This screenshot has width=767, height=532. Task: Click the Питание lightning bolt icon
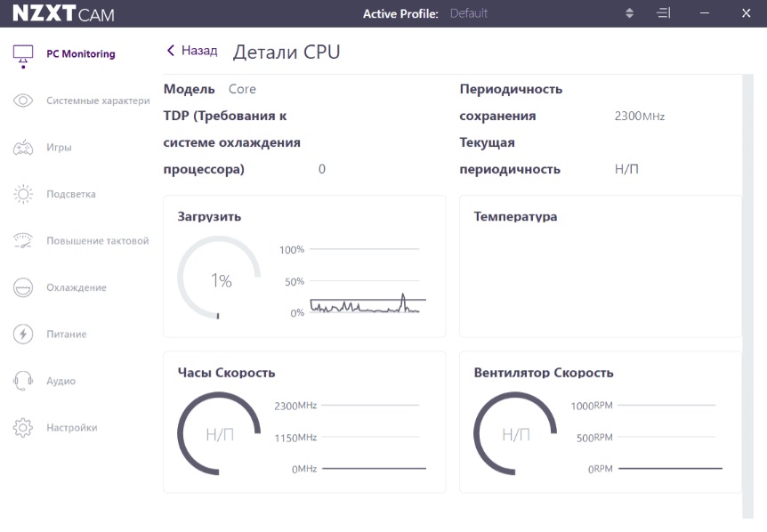(23, 335)
